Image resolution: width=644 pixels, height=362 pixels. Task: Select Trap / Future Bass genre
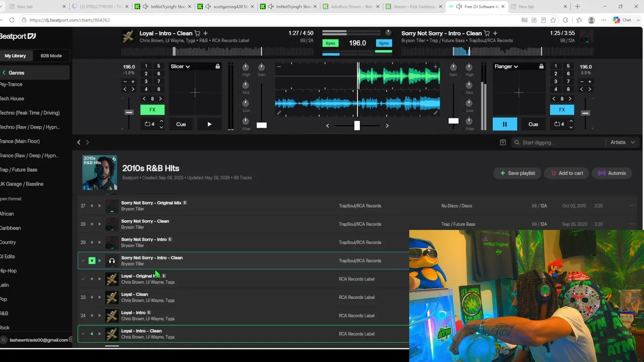click(19, 170)
